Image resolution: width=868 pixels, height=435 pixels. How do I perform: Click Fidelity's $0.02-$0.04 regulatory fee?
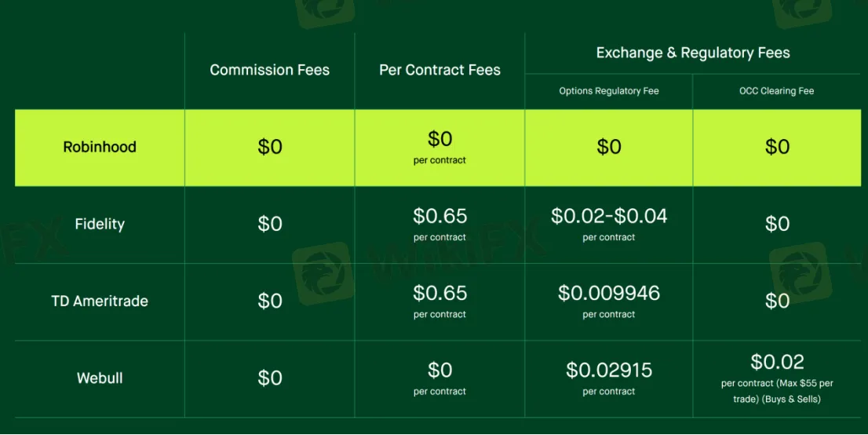tap(609, 216)
